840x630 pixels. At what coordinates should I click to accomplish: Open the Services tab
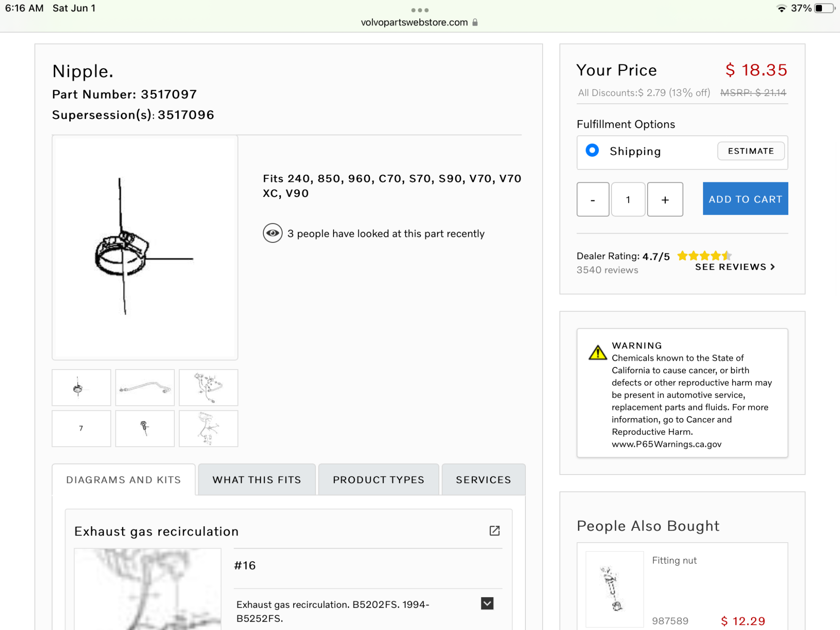pyautogui.click(x=483, y=480)
